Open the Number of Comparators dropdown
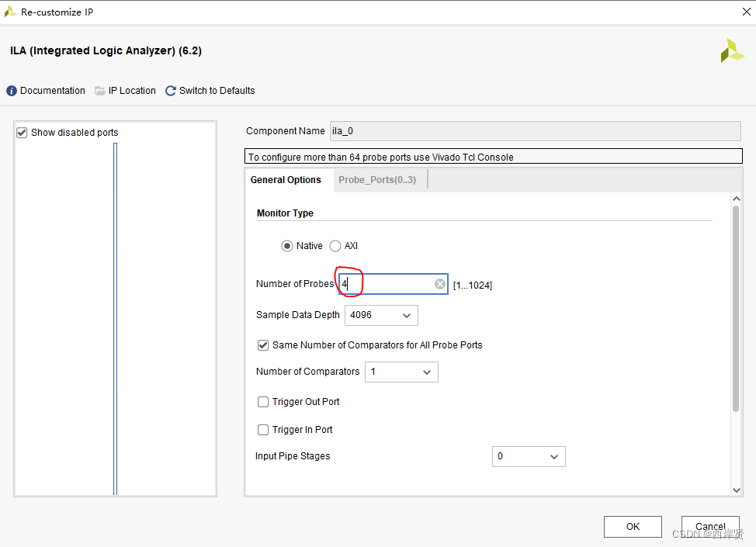This screenshot has height=547, width=756. (401, 372)
